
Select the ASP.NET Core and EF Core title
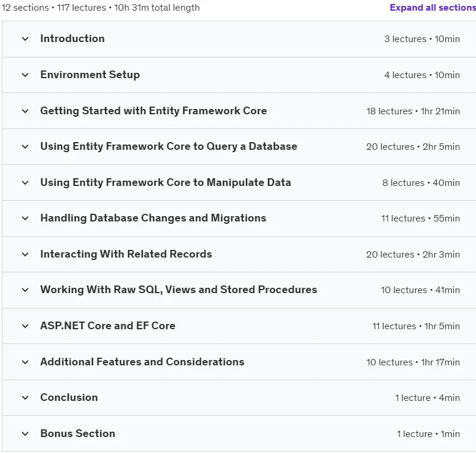[108, 326]
